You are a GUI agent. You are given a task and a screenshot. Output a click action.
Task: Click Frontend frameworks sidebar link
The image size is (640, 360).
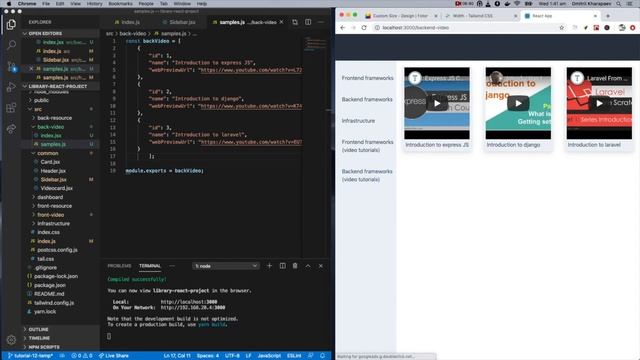pyautogui.click(x=367, y=78)
